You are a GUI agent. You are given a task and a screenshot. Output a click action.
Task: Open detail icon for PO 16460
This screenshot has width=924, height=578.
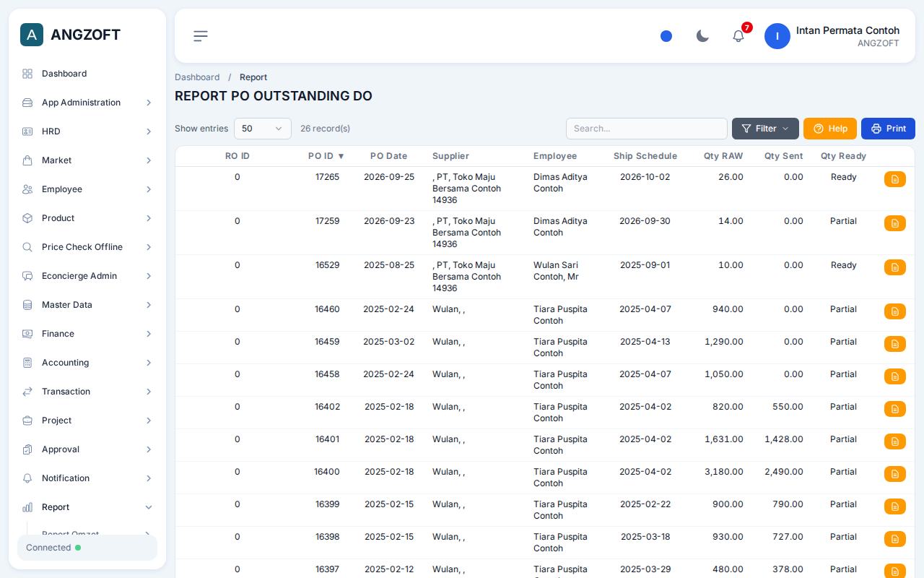coord(895,311)
